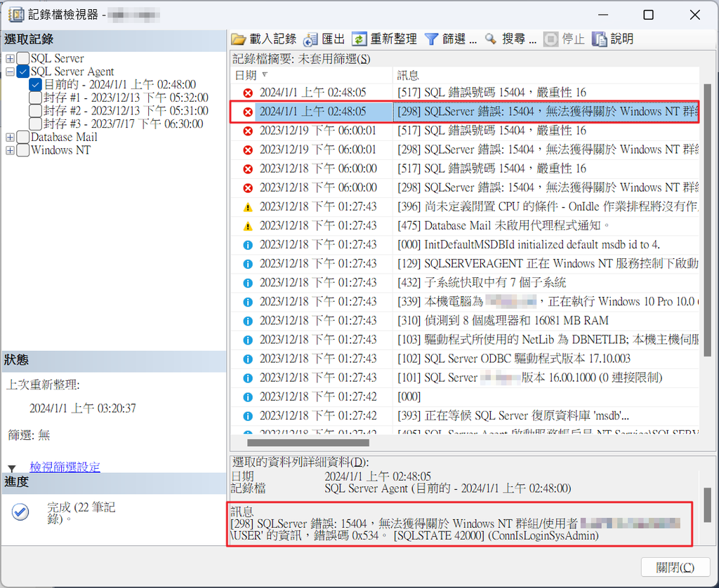
Task: Check 封存 #2 log checkbox
Action: click(36, 110)
